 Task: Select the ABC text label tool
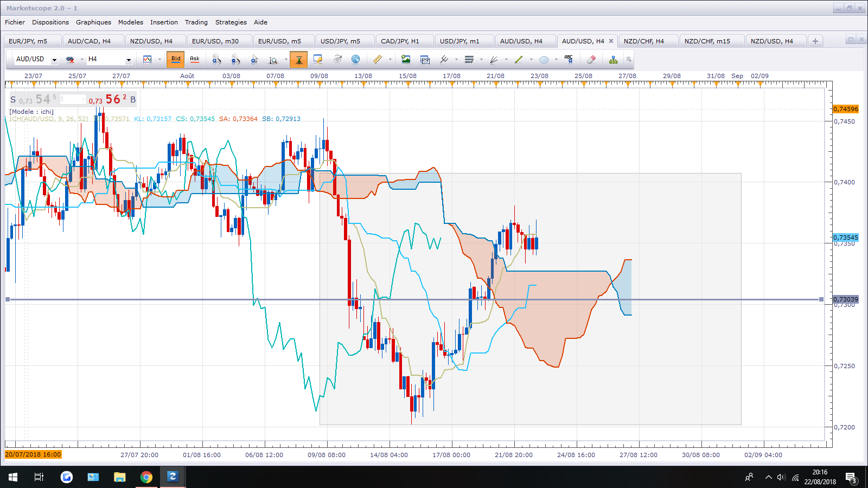pos(569,60)
